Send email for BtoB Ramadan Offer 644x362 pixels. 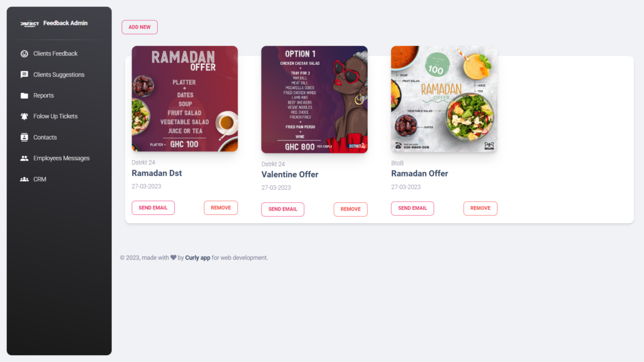coord(413,208)
